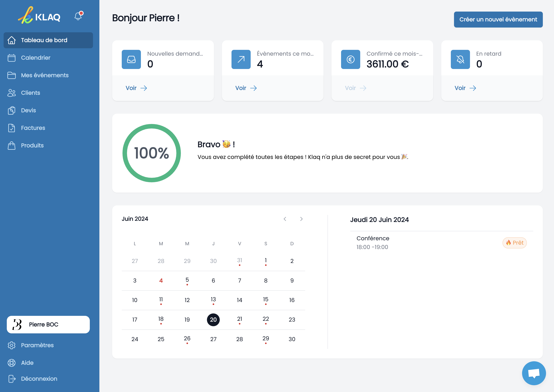Open the notifications bell icon
This screenshot has height=392, width=554.
point(78,16)
